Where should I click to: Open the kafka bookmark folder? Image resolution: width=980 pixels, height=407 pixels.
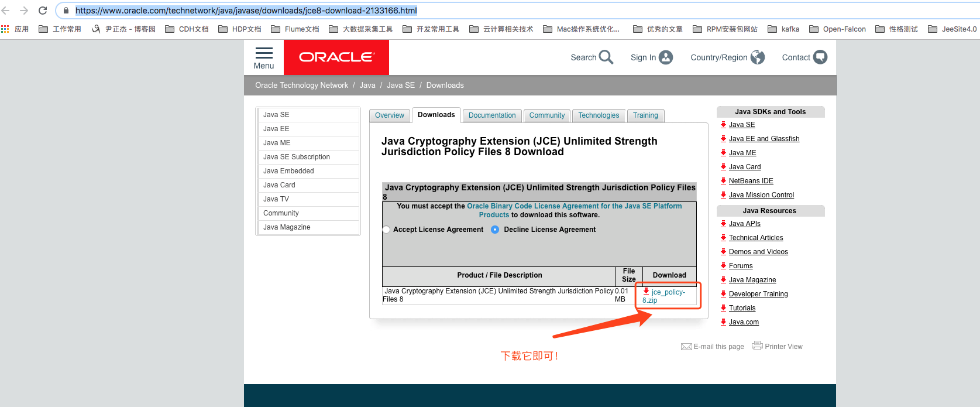point(783,29)
